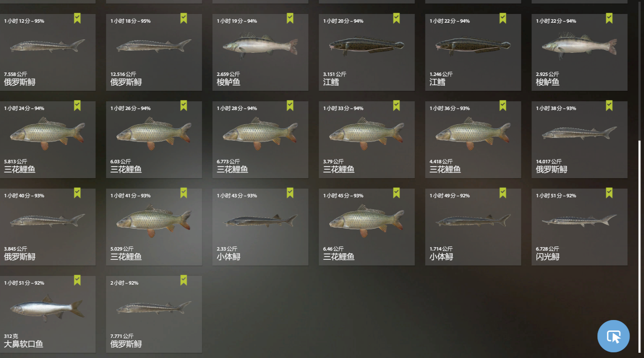Click the bookmark icon on 5.813公斤 三花鲤鱼 card
Screen dimensions: 644x358
tap(77, 106)
